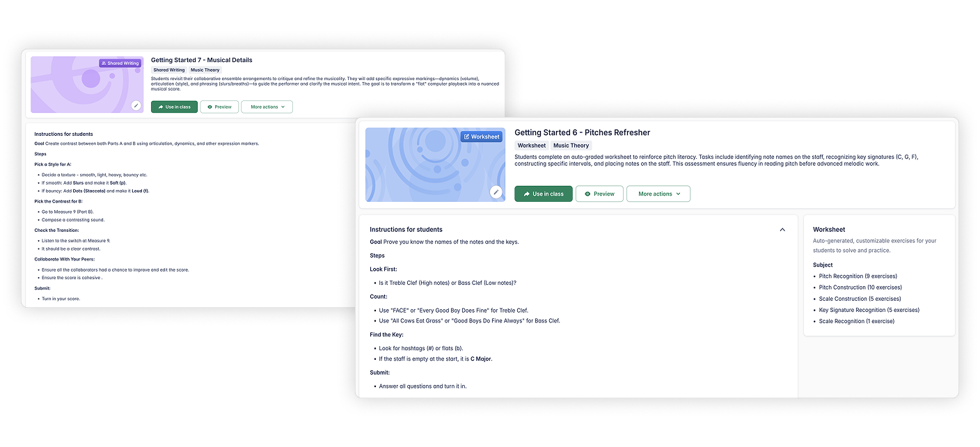The image size is (980, 447).
Task: Click the edit pencil icon on Getting Started 7 thumbnail
Action: [x=136, y=106]
